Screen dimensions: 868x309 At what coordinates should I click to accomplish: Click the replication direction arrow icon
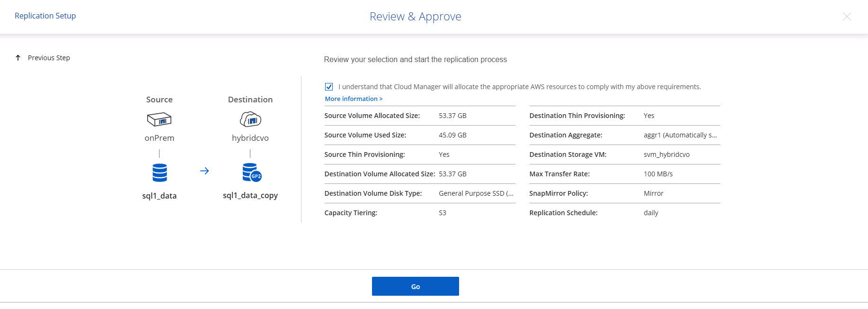(204, 171)
